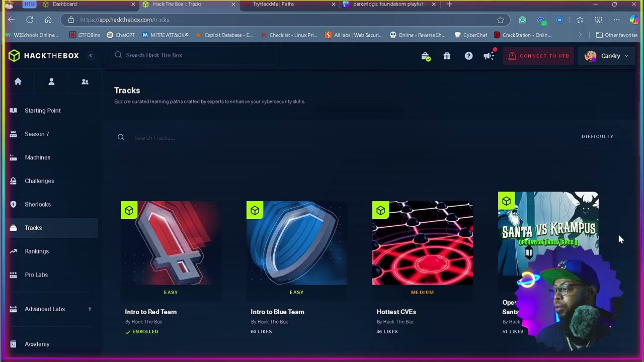This screenshot has width=644, height=362.
Task: Collapse the sidebar with the chevron arrow
Action: pos(91,55)
